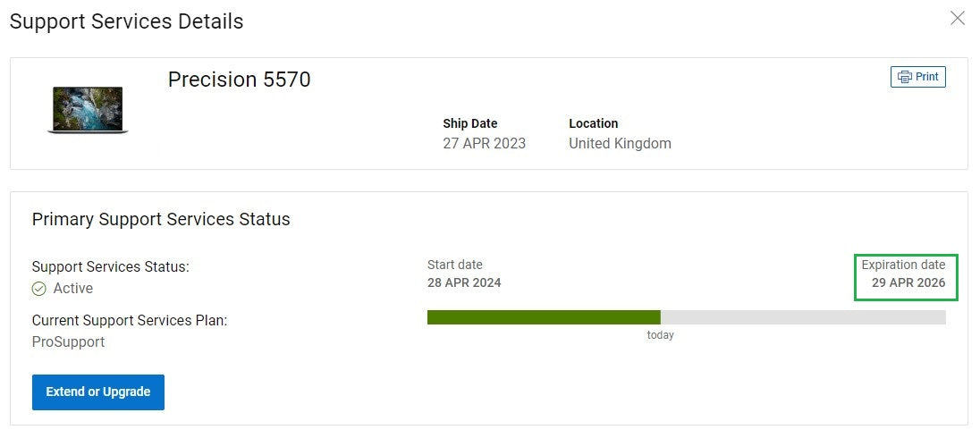Click the ProSupport plan name

tap(68, 341)
